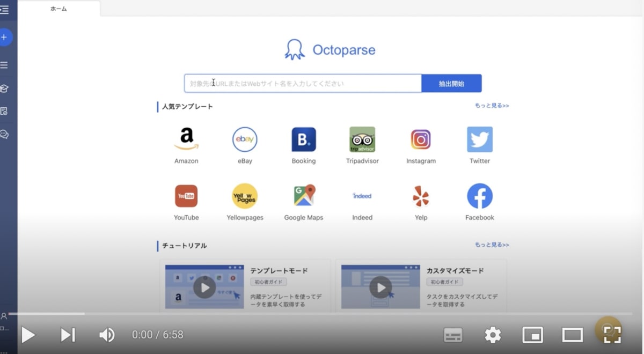Select the Booking template icon

[304, 139]
